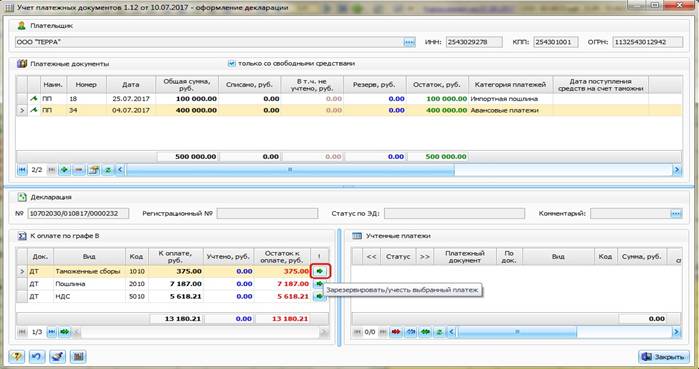Select the Таможенные сборы row

[x=172, y=271]
